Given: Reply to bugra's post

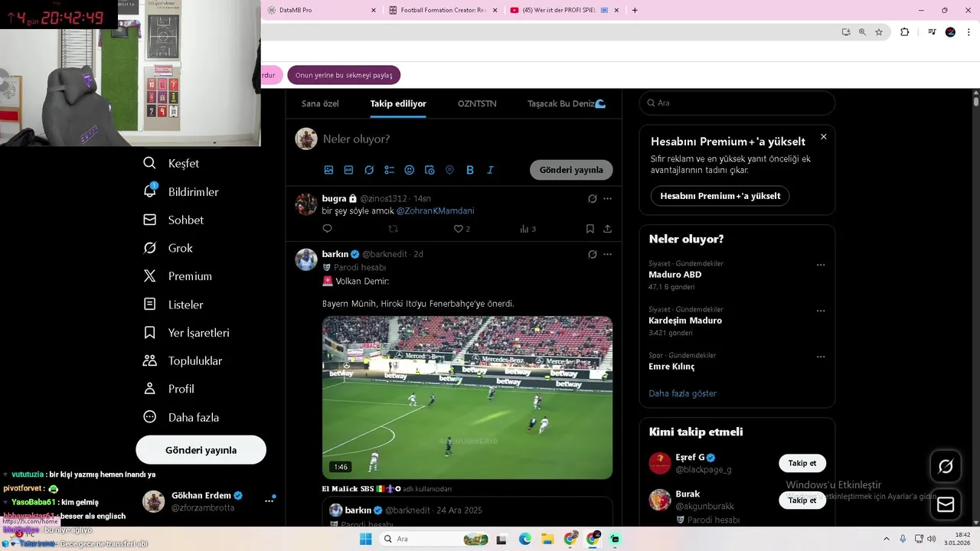Looking at the screenshot, I should click(x=328, y=229).
